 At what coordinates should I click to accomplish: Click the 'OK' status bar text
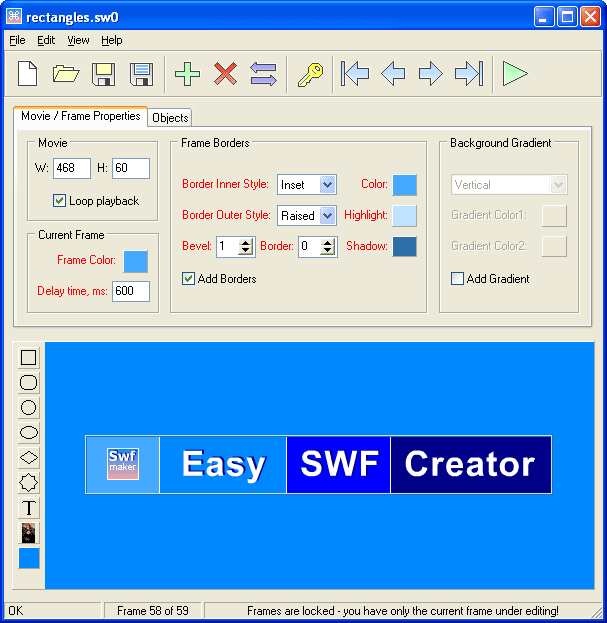click(x=16, y=611)
